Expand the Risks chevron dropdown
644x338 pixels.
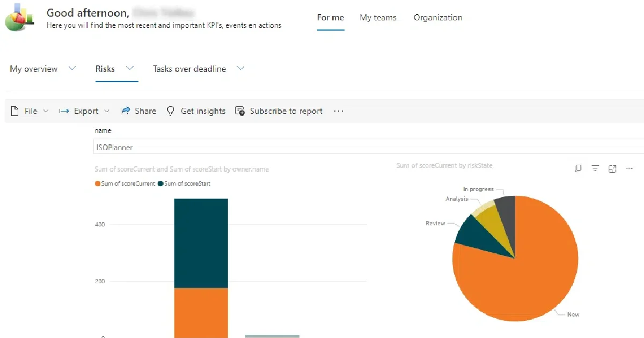129,68
